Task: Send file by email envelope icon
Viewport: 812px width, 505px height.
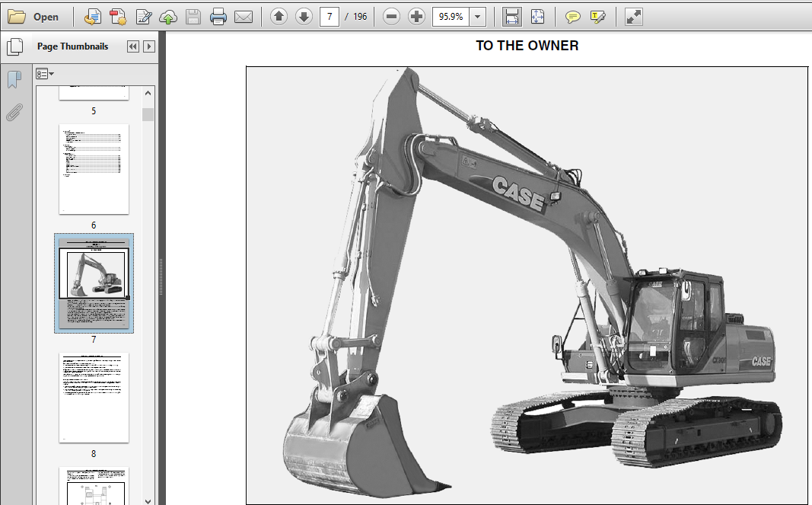Action: 244,17
